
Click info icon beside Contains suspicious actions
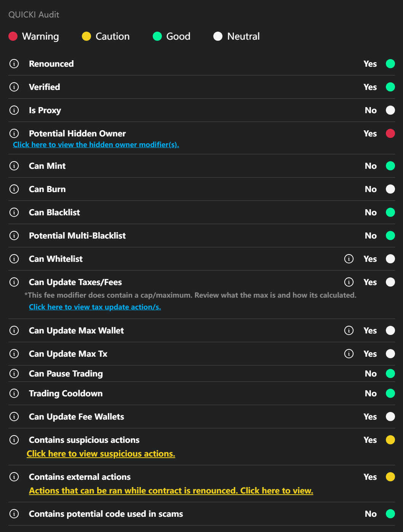point(14,440)
